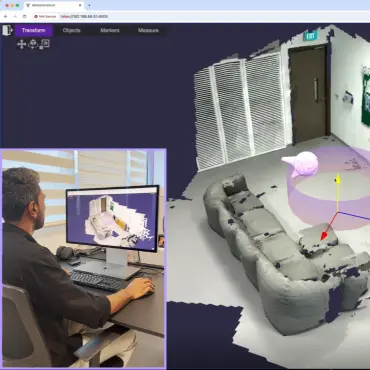
Task: Open the Measure tab
Action: 148,30
